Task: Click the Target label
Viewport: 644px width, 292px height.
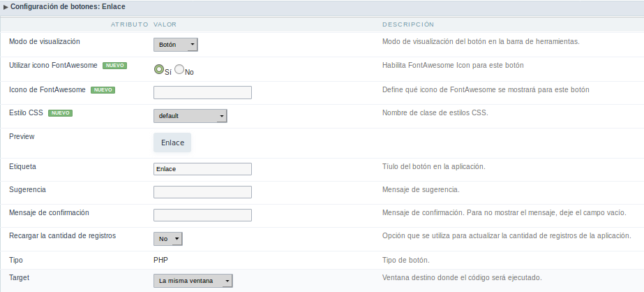Action: click(x=20, y=277)
